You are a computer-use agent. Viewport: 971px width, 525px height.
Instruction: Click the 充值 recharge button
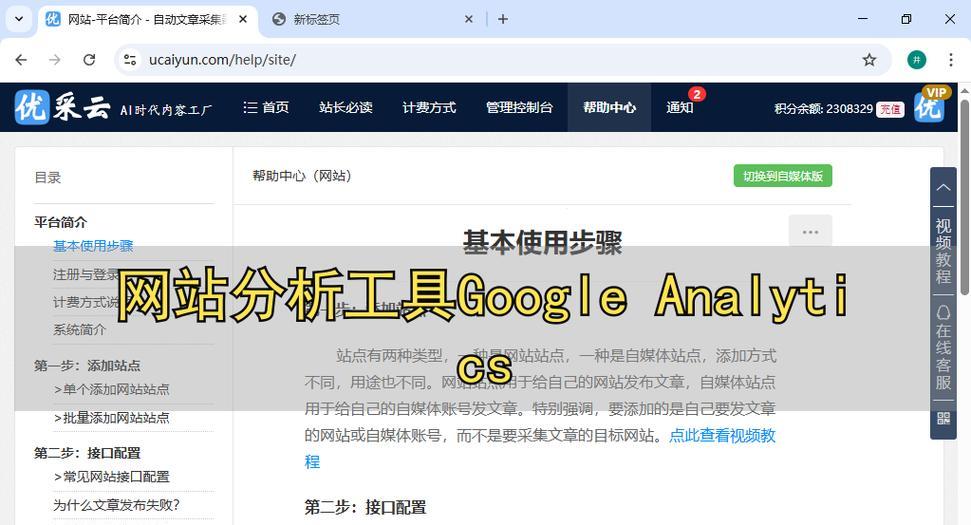pos(890,110)
